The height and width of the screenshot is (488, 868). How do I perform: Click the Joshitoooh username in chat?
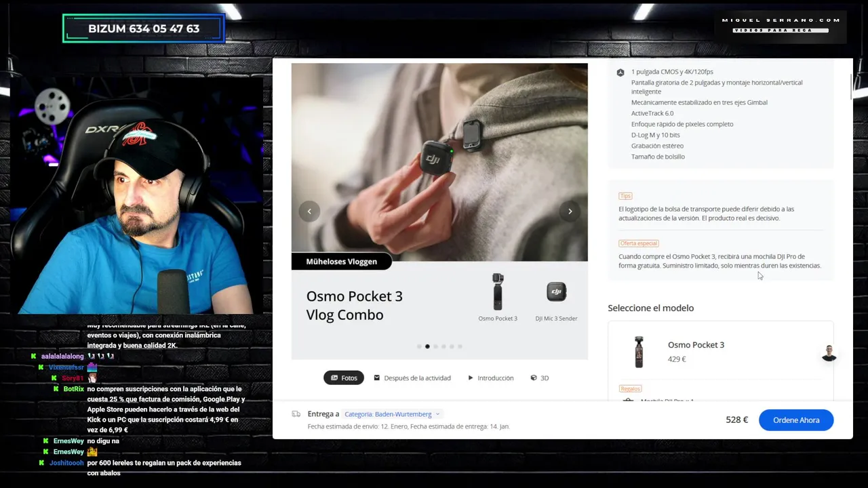(x=66, y=463)
